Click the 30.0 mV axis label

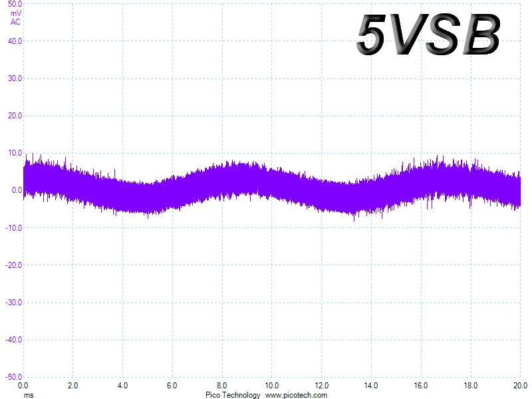tap(15, 78)
